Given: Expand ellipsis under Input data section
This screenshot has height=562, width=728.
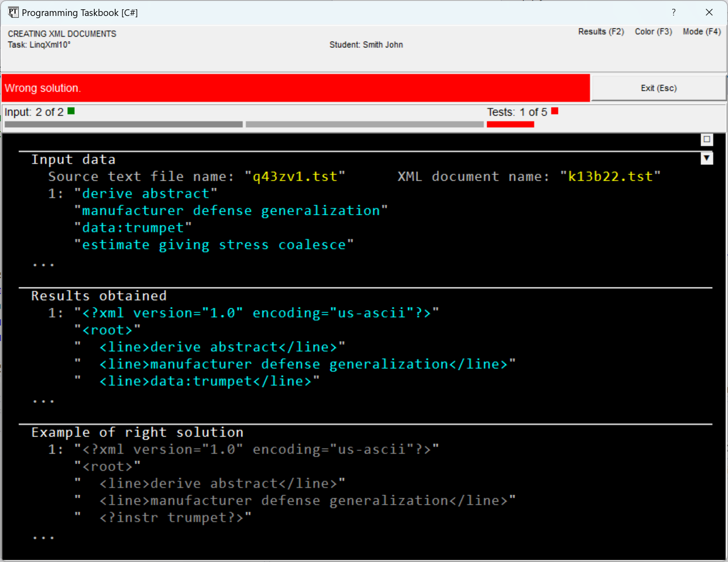Looking at the screenshot, I should coord(43,264).
